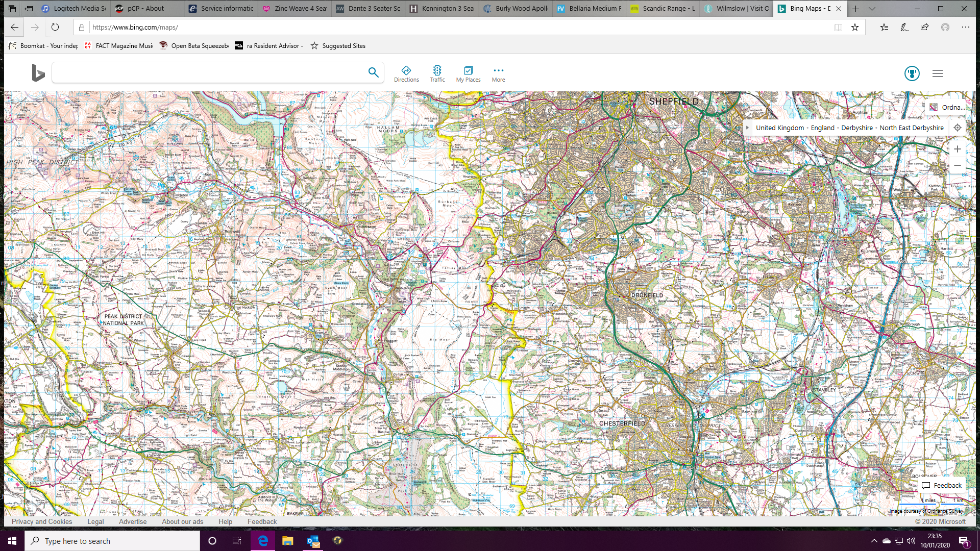This screenshot has width=980, height=551.
Task: Zoom out on the map
Action: [x=958, y=165]
